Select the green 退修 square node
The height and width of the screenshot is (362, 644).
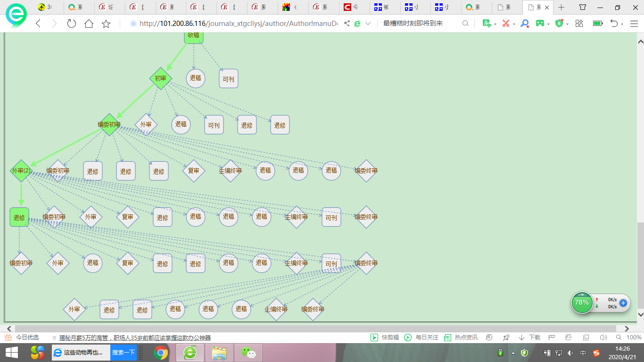[19, 217]
